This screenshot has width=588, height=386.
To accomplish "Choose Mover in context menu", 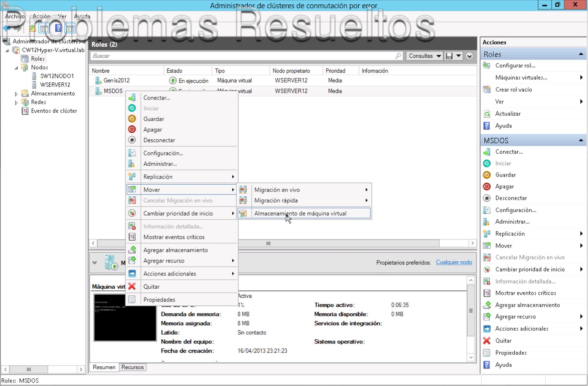I will coord(182,189).
